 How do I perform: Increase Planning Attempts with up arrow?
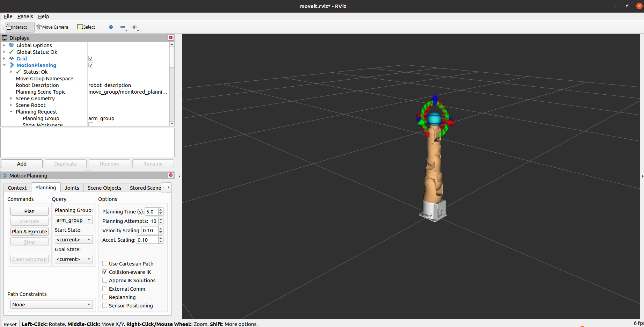tap(161, 219)
